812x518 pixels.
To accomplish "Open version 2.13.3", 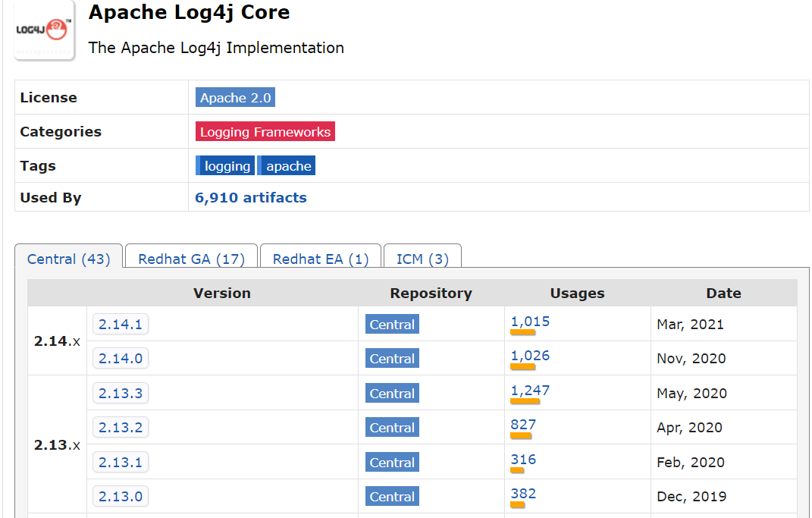I will 121,393.
